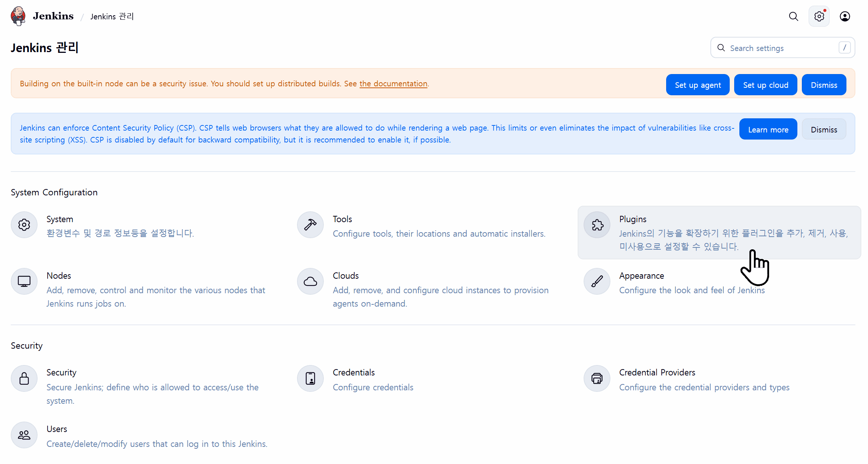Open the Nodes management title
868x464 pixels.
tap(59, 276)
